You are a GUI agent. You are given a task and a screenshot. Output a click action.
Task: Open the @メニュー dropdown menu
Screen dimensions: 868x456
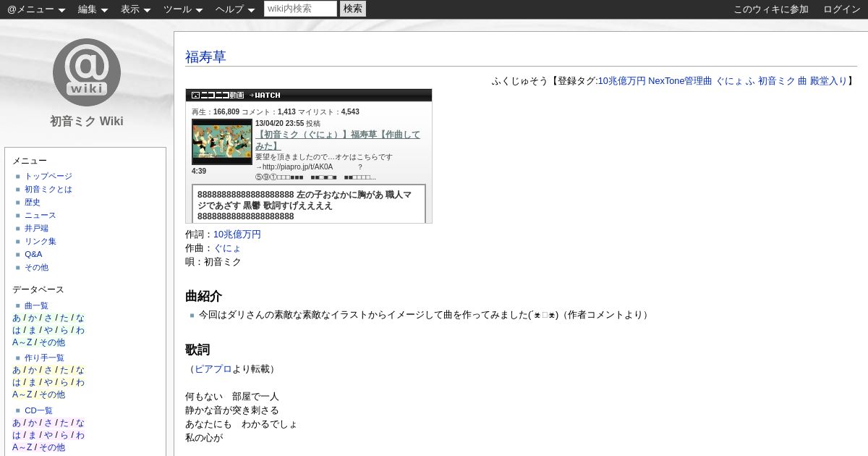(x=36, y=9)
